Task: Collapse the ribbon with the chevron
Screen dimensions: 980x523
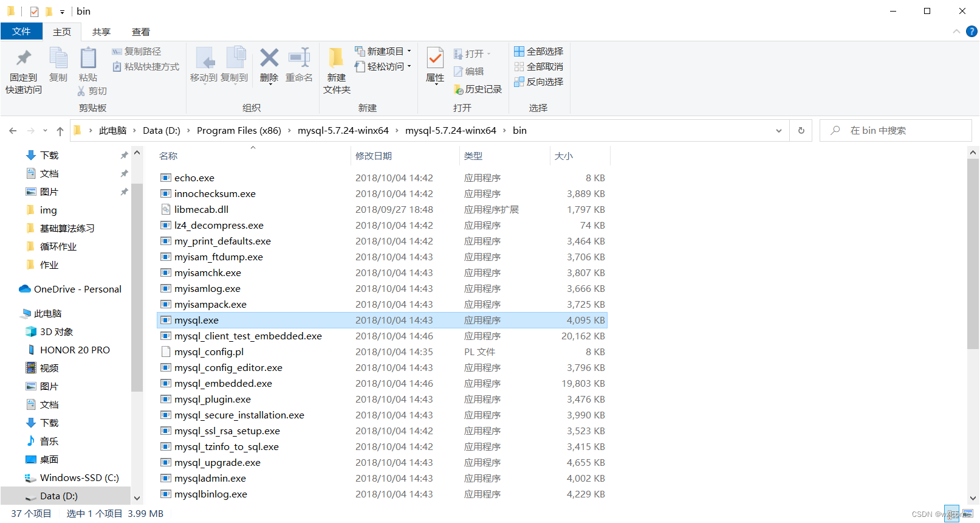Action: tap(956, 32)
